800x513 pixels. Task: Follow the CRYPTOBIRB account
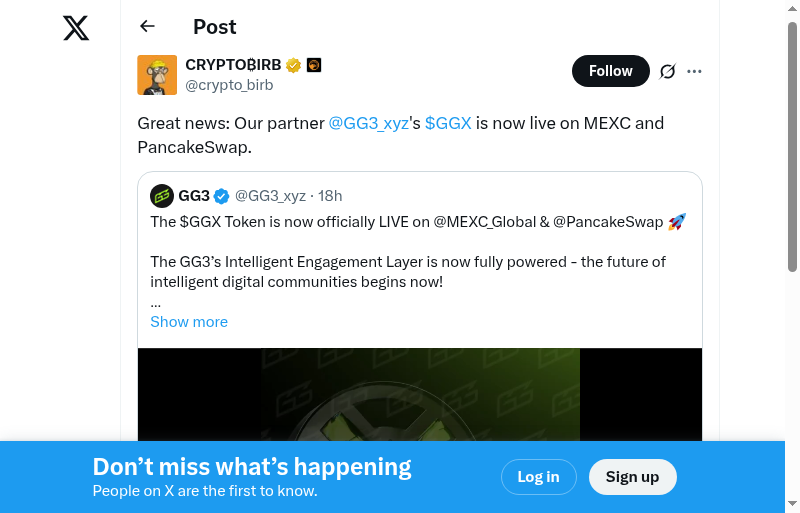[610, 71]
